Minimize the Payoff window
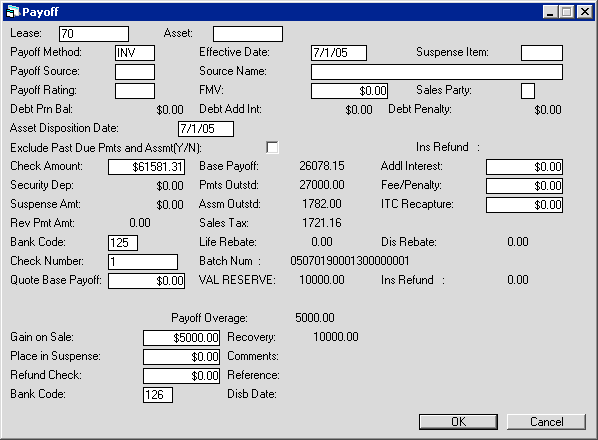 (x=550, y=12)
